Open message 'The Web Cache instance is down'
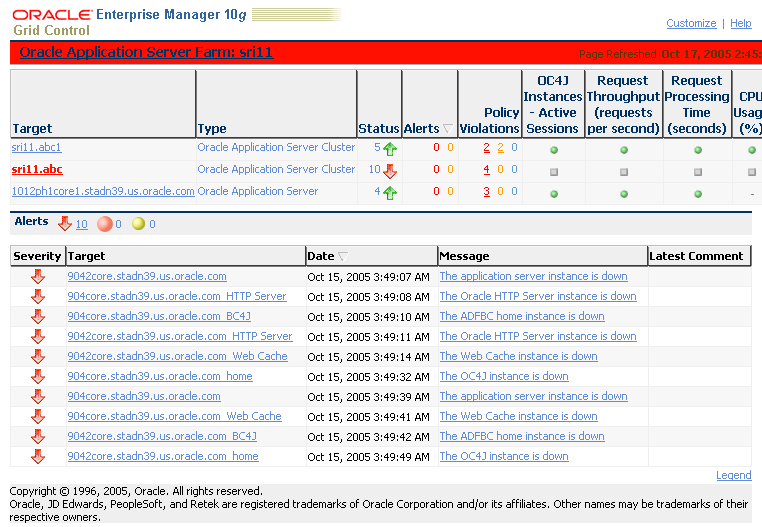Viewport: 762px width, 527px height. click(518, 356)
